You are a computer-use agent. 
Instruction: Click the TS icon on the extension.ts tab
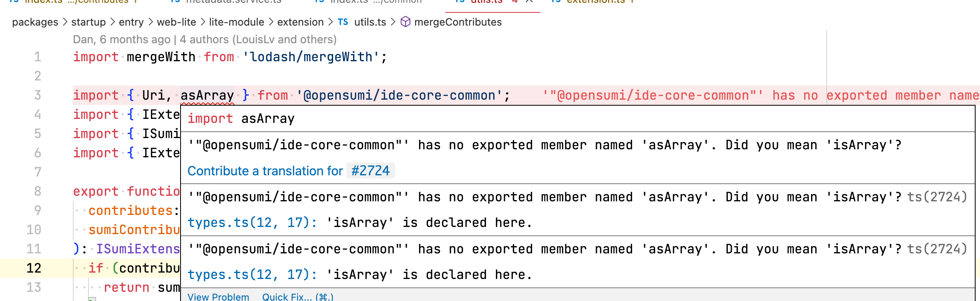pos(556,2)
